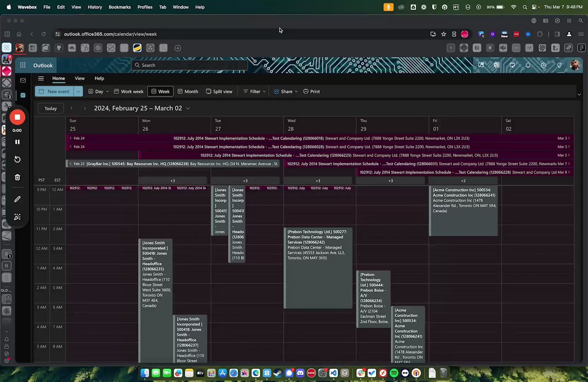Viewport: 588px width, 382px height.
Task: Switch calendar to Day view
Action: (96, 91)
